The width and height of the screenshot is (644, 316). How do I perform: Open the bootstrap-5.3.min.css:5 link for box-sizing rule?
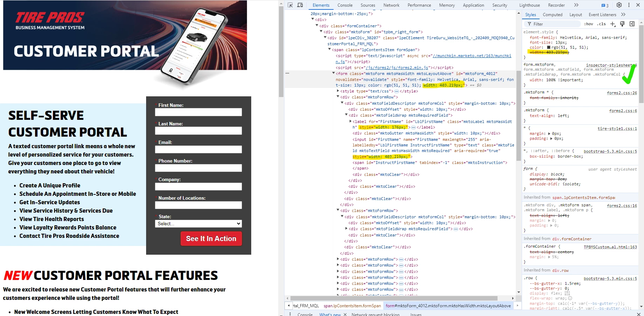(x=610, y=151)
